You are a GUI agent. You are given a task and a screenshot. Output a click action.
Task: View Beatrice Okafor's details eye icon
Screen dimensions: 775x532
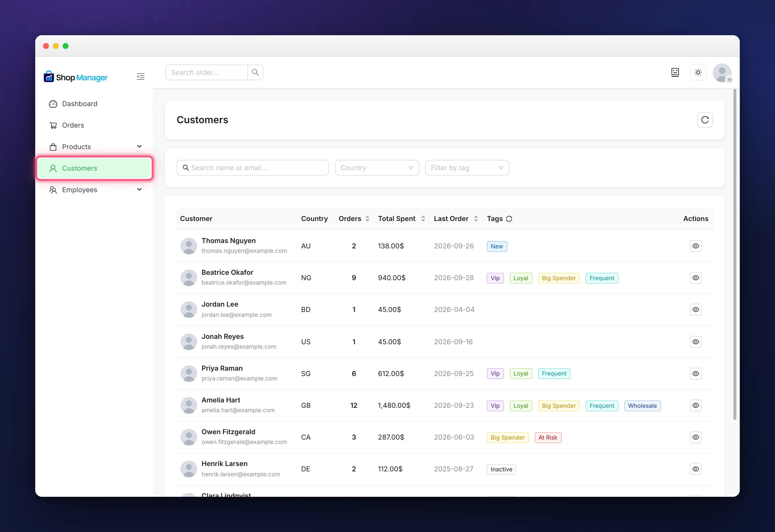[x=695, y=278]
